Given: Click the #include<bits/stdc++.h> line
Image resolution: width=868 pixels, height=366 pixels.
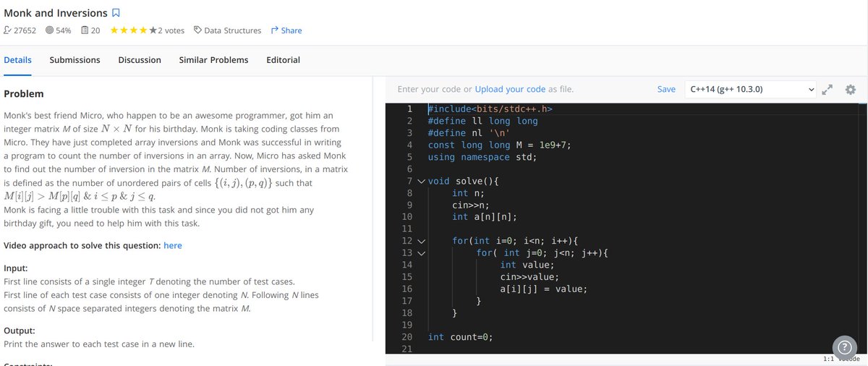Looking at the screenshot, I should coord(490,109).
